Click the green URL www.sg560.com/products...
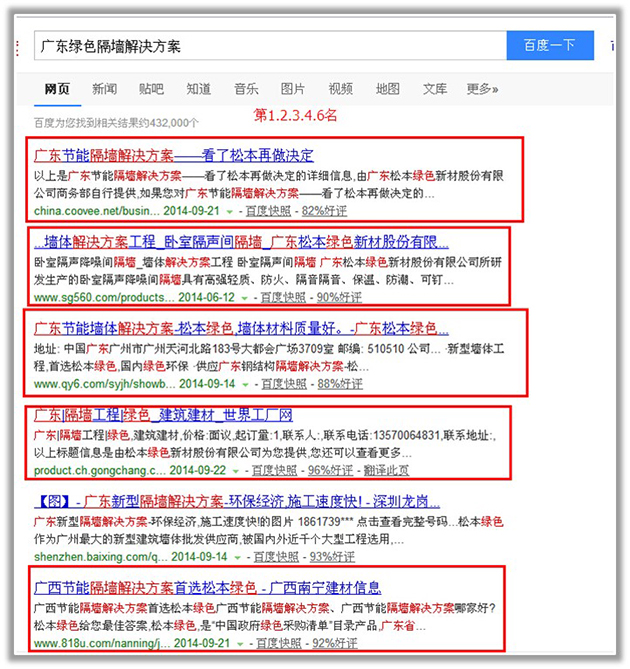 point(104,297)
